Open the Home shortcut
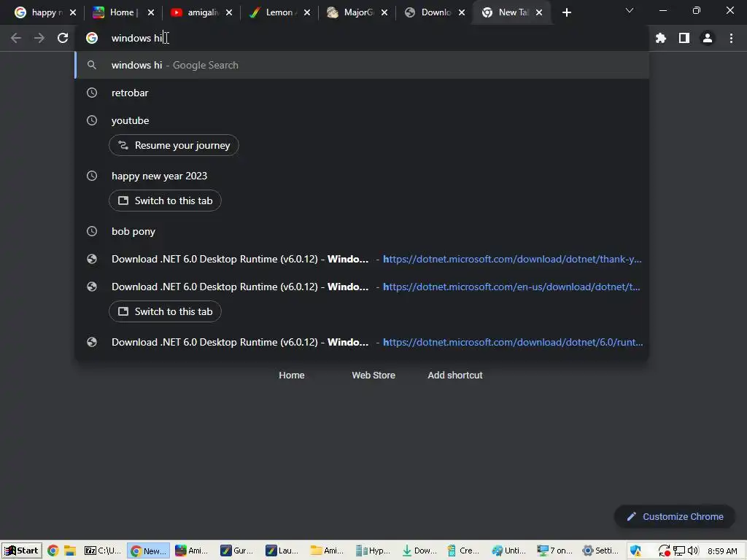Image resolution: width=747 pixels, height=560 pixels. (292, 376)
